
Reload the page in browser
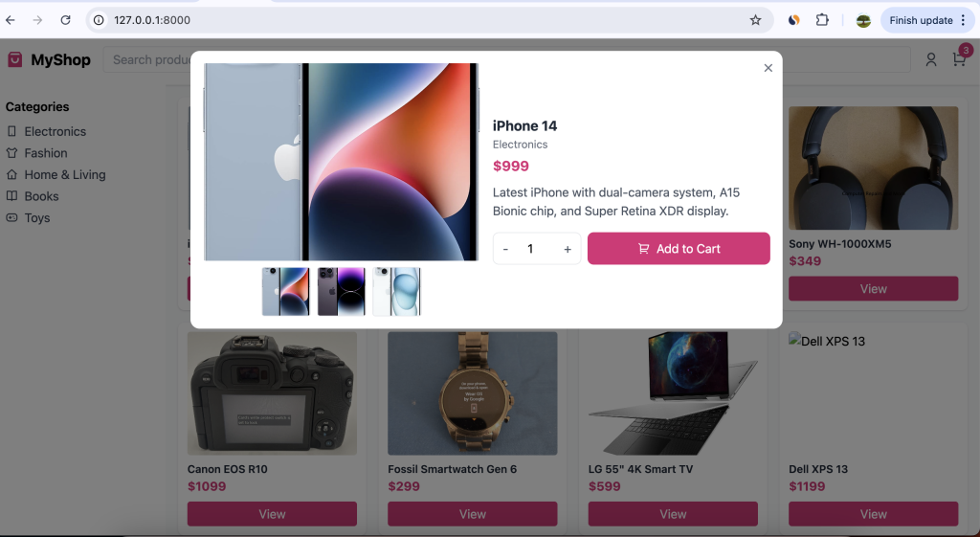tap(65, 20)
